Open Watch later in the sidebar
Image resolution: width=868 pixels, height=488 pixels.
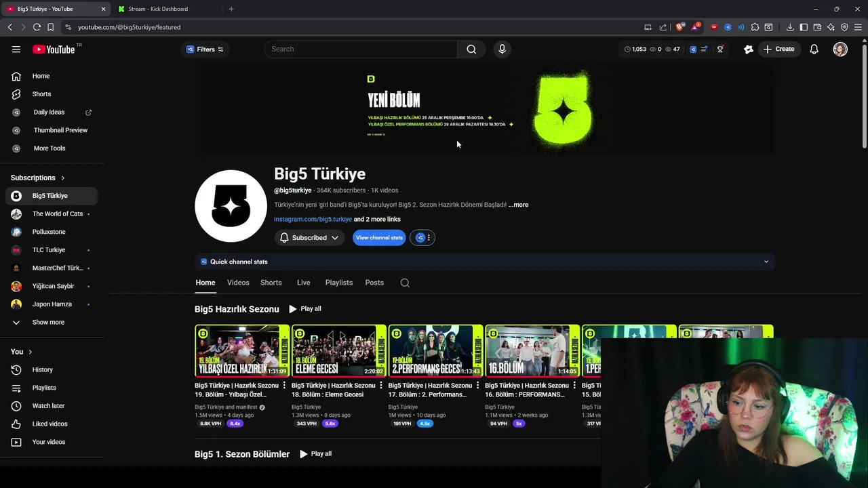52,406
